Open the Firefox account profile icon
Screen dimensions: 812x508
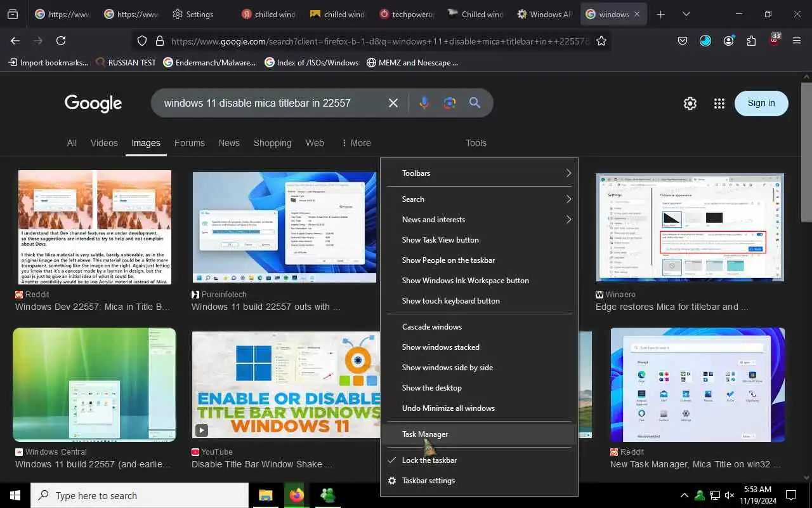coord(728,41)
